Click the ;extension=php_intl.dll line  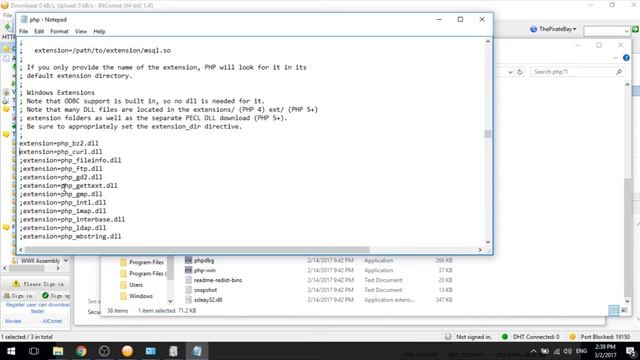click(62, 202)
